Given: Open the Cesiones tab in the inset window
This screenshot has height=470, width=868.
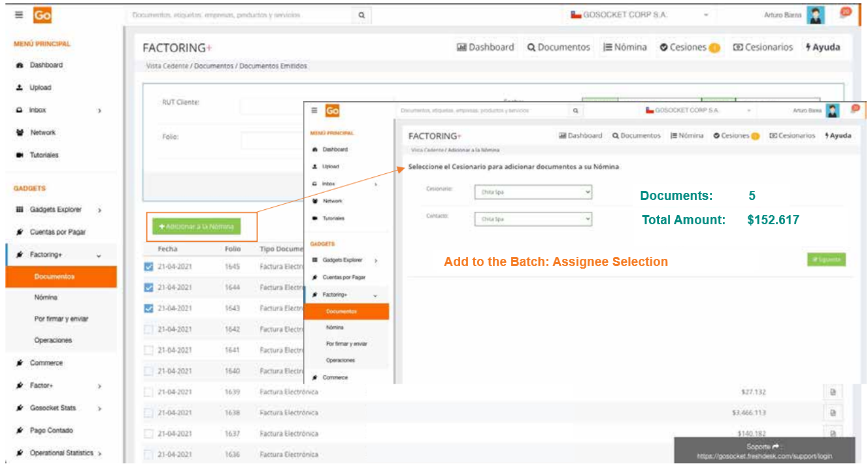Looking at the screenshot, I should (x=736, y=135).
